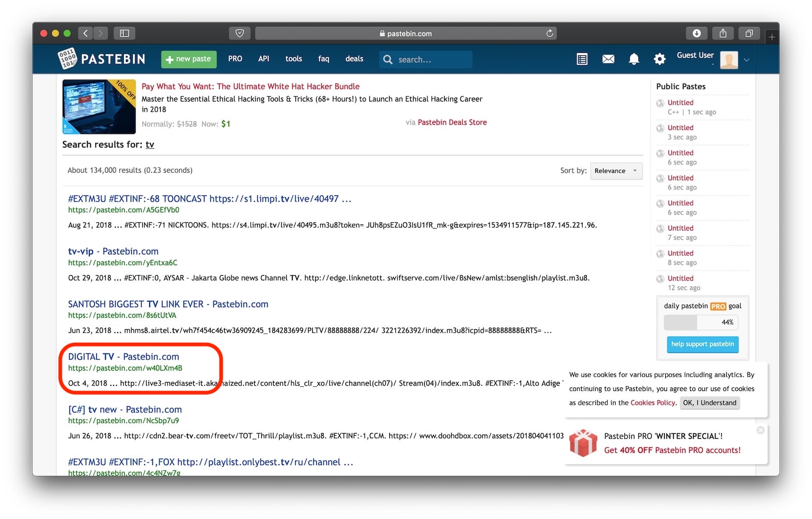Open the Sort by Relevance dropdown

(616, 171)
